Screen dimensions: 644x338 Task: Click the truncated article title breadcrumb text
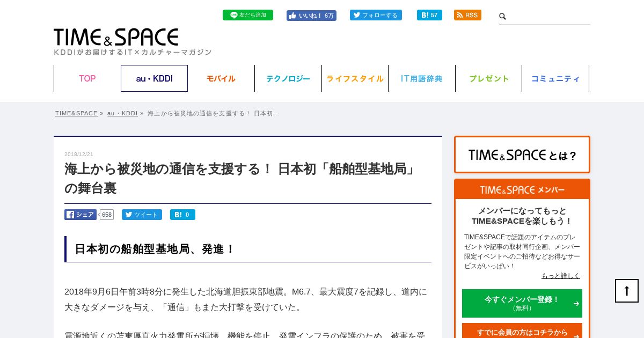pyautogui.click(x=214, y=113)
